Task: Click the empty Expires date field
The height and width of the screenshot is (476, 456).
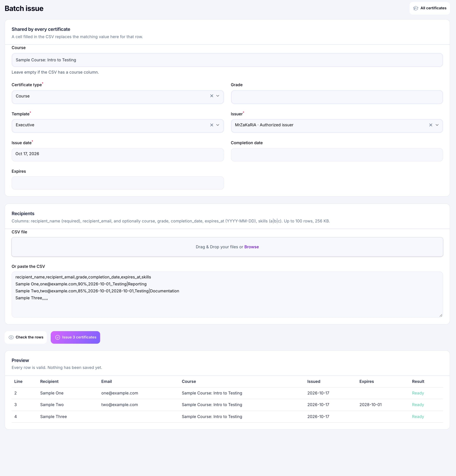Action: click(118, 183)
